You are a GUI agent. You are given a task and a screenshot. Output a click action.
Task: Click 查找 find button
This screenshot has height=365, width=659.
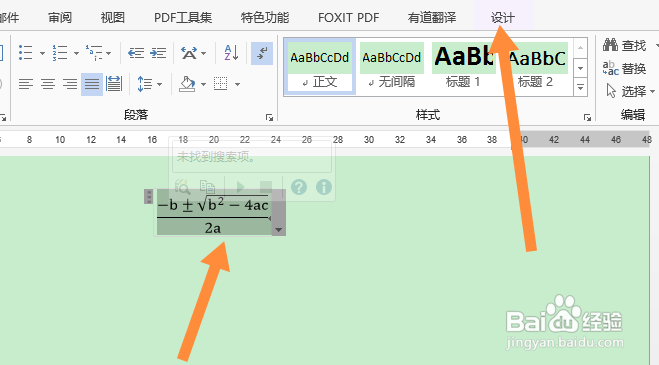click(x=625, y=45)
